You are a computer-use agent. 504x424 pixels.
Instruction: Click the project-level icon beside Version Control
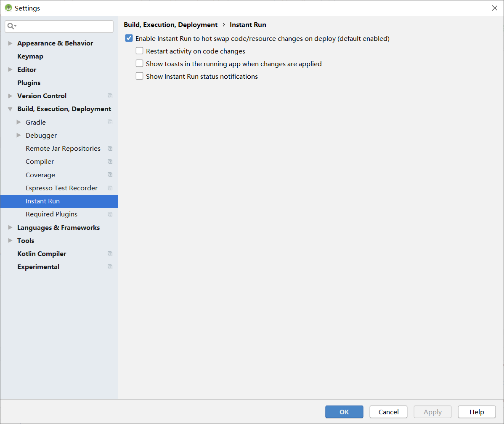point(110,96)
